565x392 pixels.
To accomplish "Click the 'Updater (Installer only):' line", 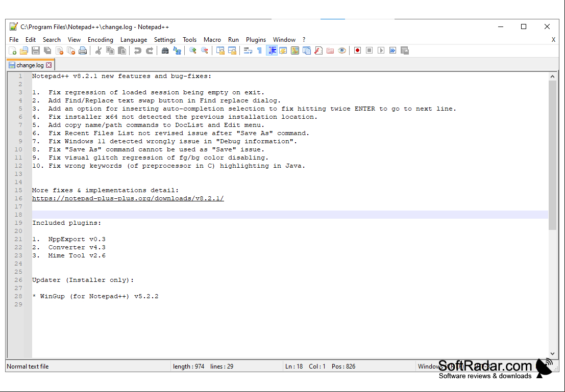I will coord(83,280).
